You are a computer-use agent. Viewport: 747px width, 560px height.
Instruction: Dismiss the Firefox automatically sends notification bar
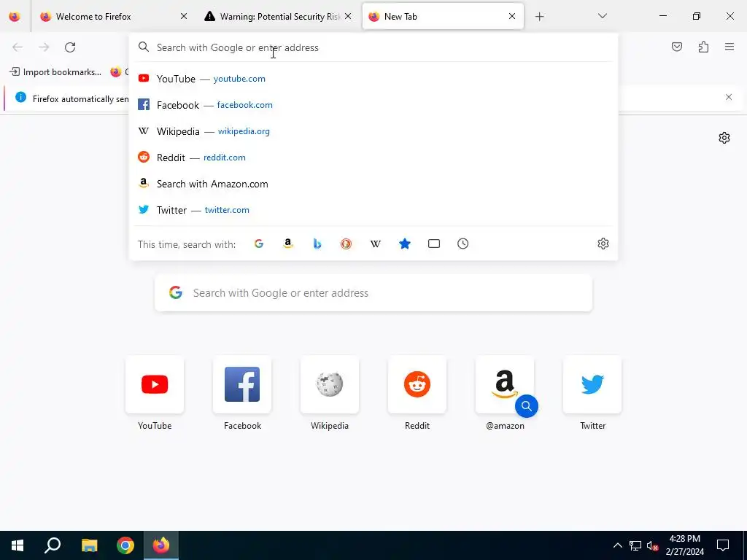point(729,97)
